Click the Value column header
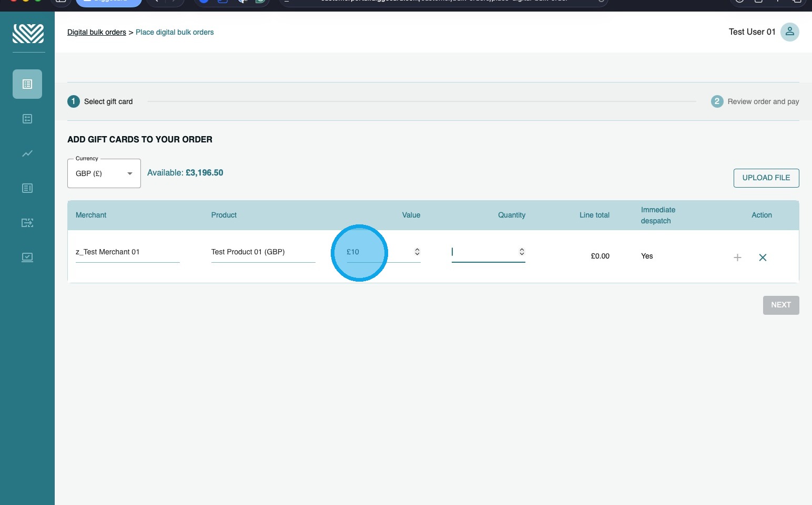Image resolution: width=812 pixels, height=505 pixels. point(411,215)
